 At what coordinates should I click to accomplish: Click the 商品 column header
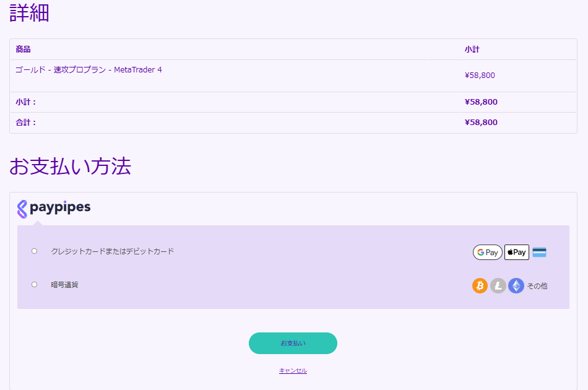(x=23, y=49)
